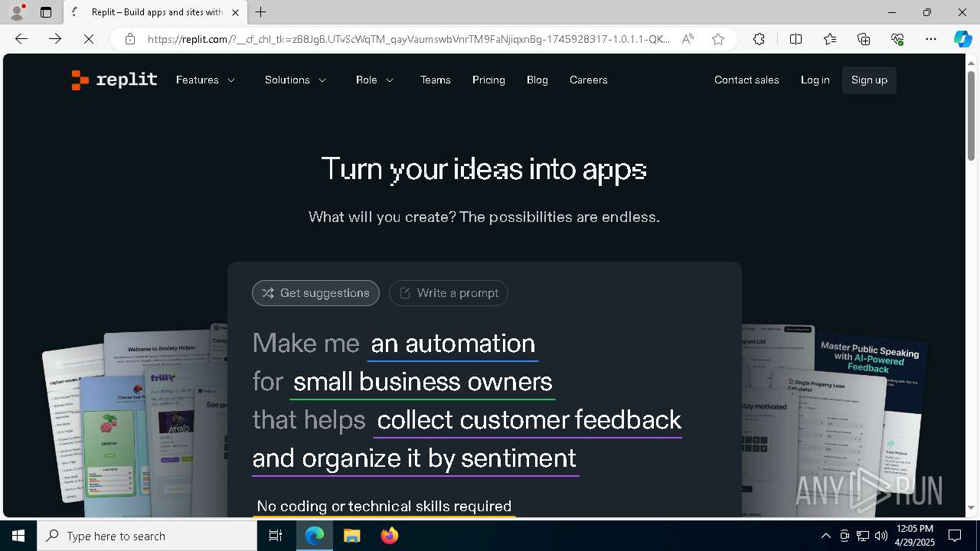Open Task View on taskbar
980x551 pixels.
[276, 536]
